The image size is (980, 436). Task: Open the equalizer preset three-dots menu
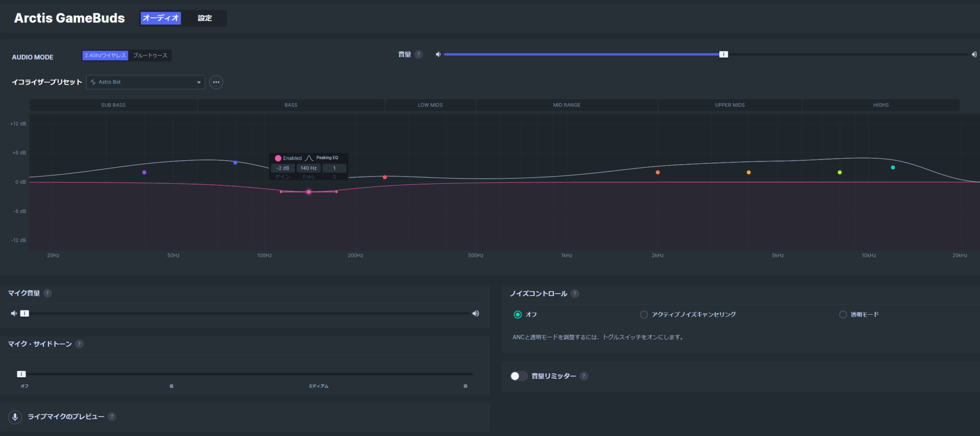click(x=216, y=82)
